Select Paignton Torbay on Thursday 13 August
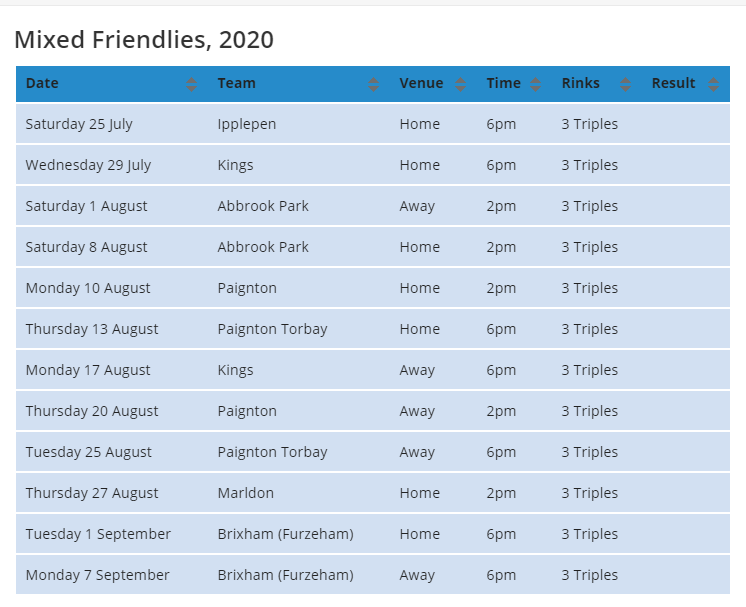This screenshot has width=746, height=607. (272, 330)
